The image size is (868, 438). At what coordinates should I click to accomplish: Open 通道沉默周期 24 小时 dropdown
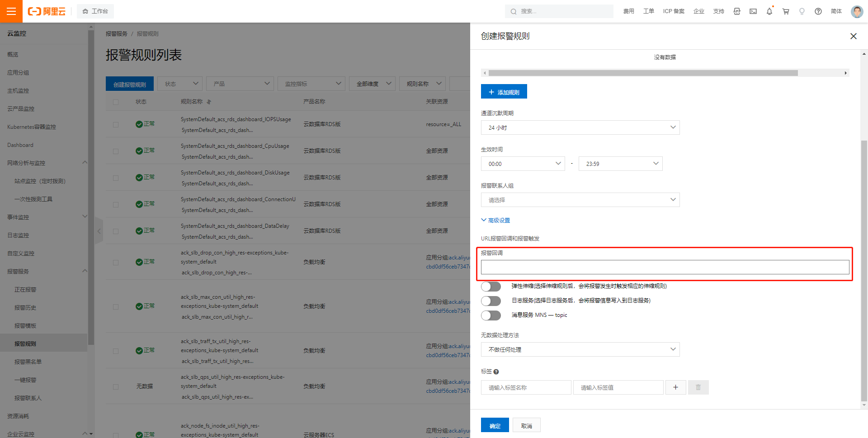580,127
